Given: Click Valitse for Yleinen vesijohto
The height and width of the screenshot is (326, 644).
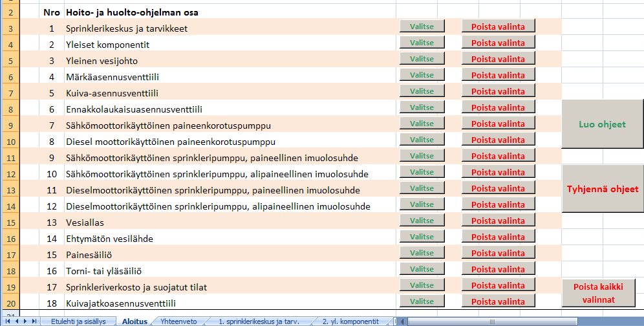Looking at the screenshot, I should pos(422,59).
